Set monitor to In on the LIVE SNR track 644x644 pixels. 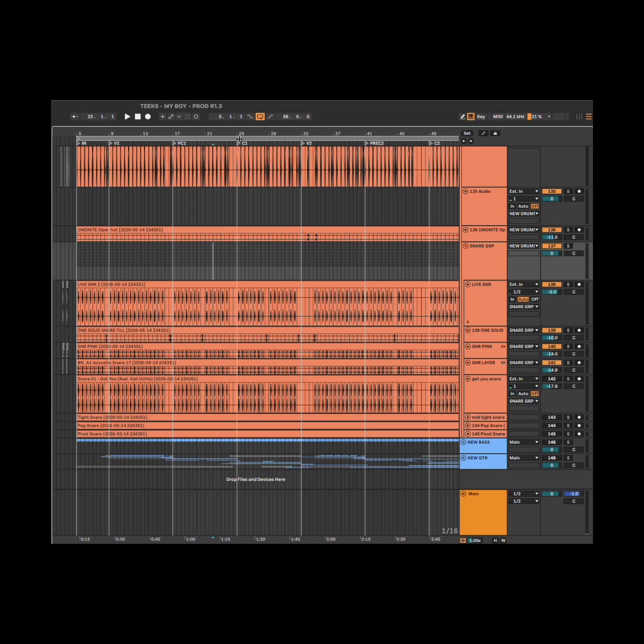tap(512, 300)
